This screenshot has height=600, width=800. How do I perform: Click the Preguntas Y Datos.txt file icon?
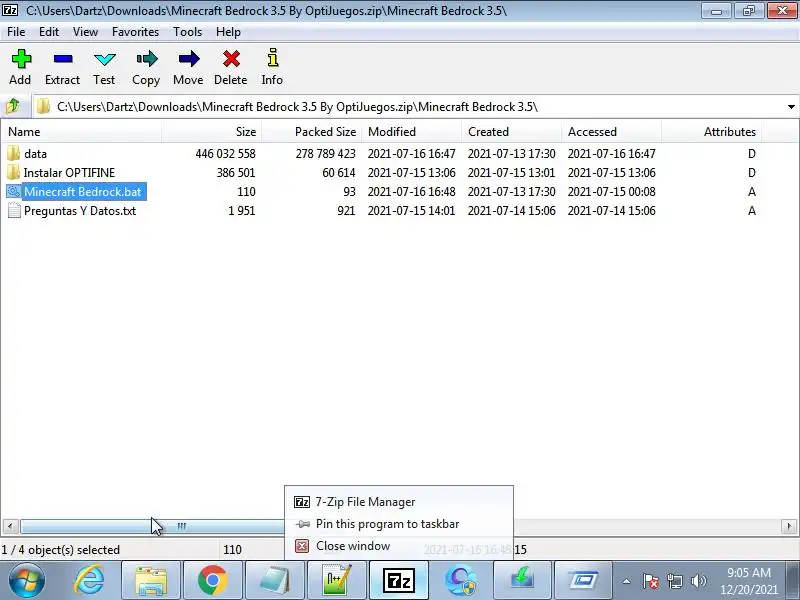coord(14,211)
